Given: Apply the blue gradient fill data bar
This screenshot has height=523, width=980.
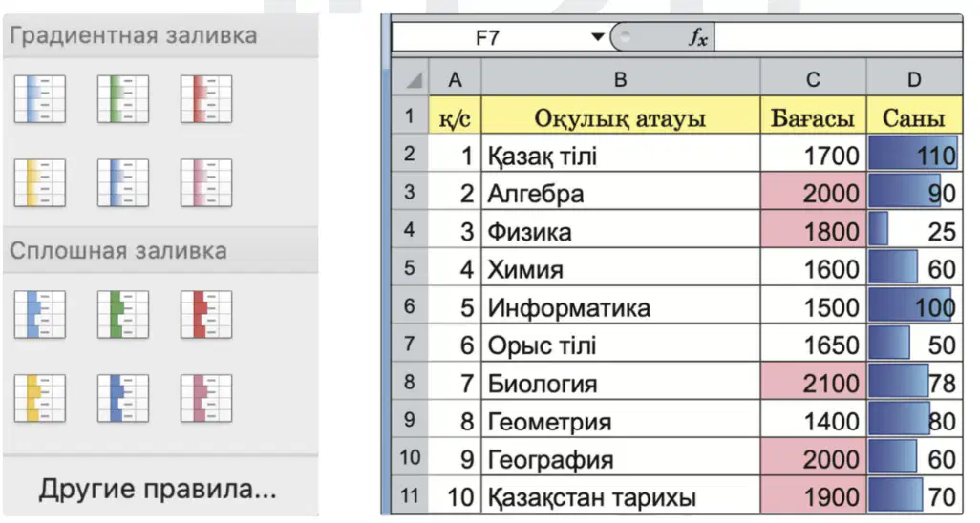Looking at the screenshot, I should 39,98.
